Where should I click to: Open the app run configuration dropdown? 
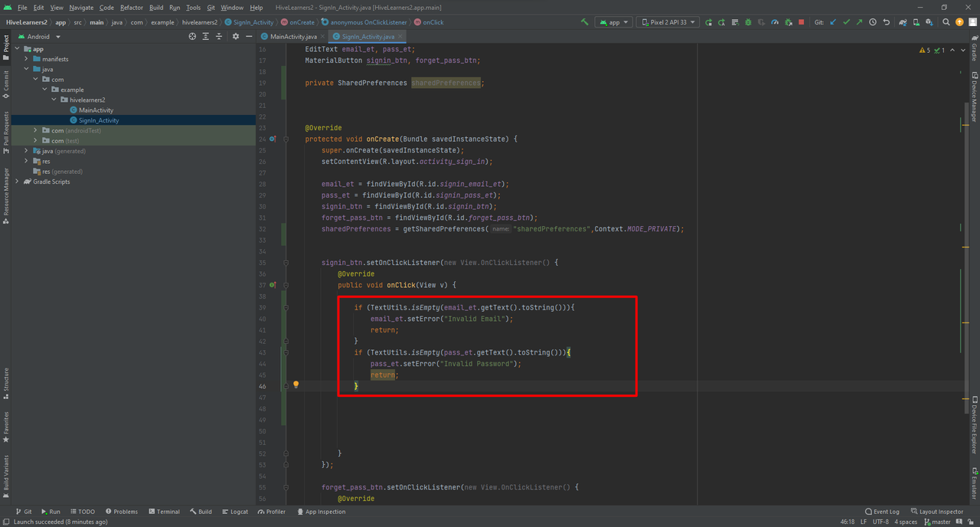coord(614,22)
